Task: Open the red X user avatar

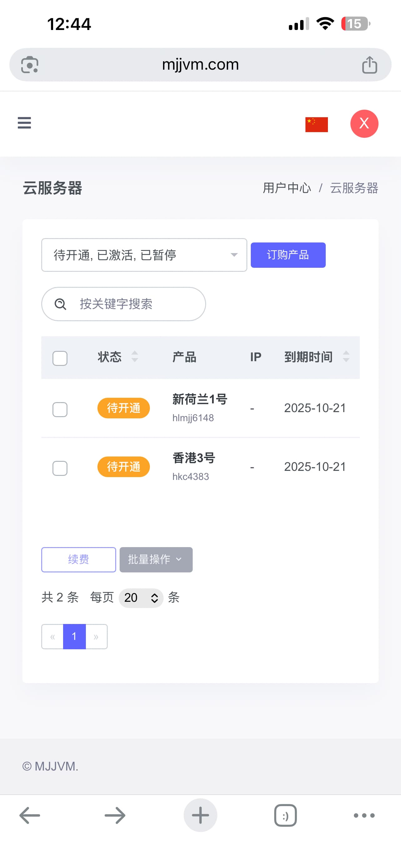Action: (364, 124)
